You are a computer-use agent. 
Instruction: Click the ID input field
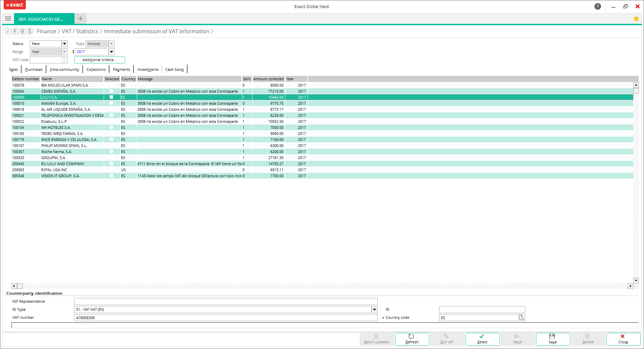[482, 309]
